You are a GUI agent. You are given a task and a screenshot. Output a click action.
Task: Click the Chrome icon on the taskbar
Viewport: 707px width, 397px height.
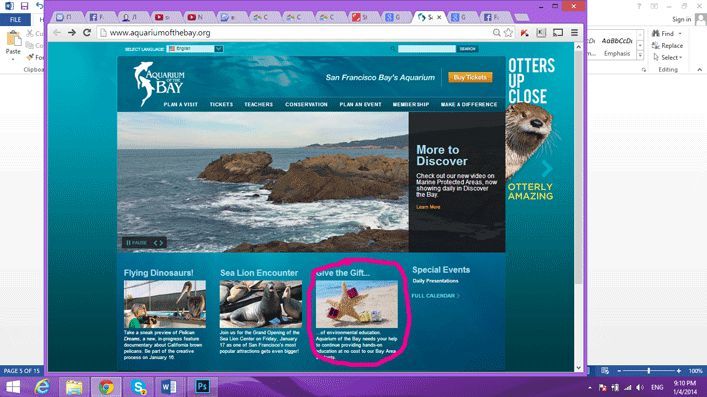pyautogui.click(x=106, y=387)
